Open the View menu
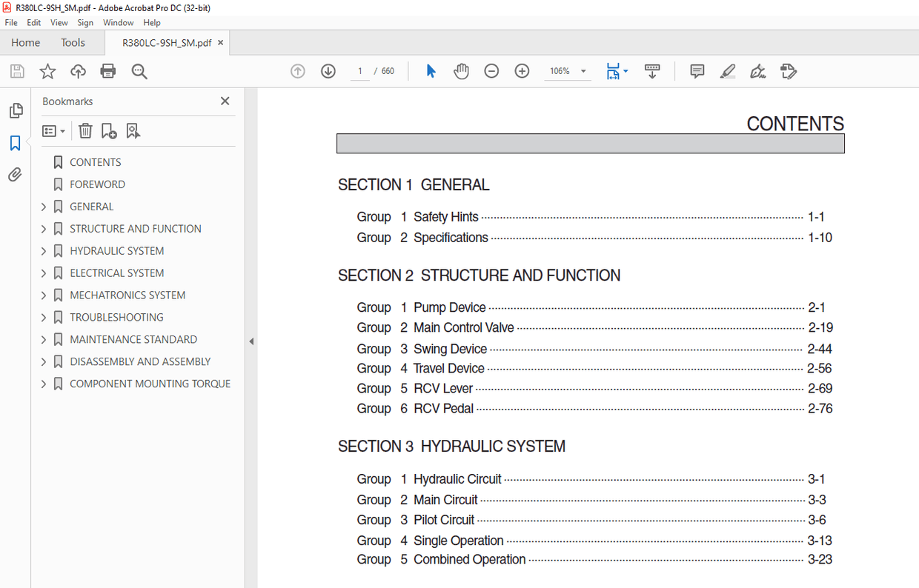The width and height of the screenshot is (919, 588). [59, 22]
